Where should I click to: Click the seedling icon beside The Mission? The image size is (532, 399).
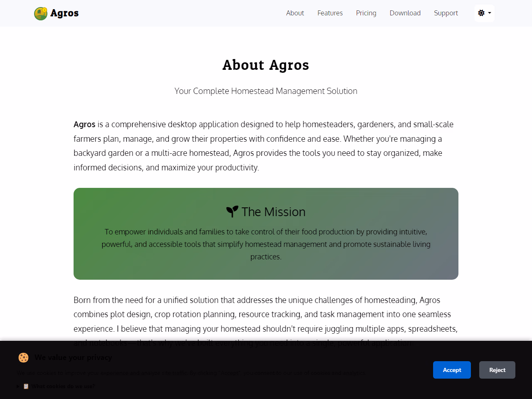[232, 212]
